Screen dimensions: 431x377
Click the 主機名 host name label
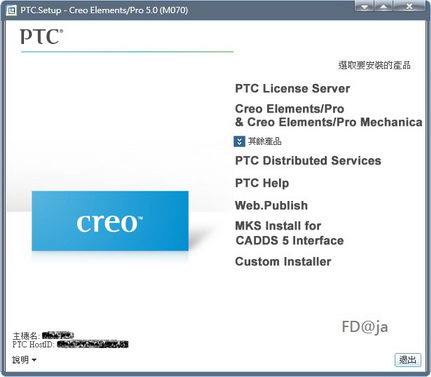coord(26,336)
